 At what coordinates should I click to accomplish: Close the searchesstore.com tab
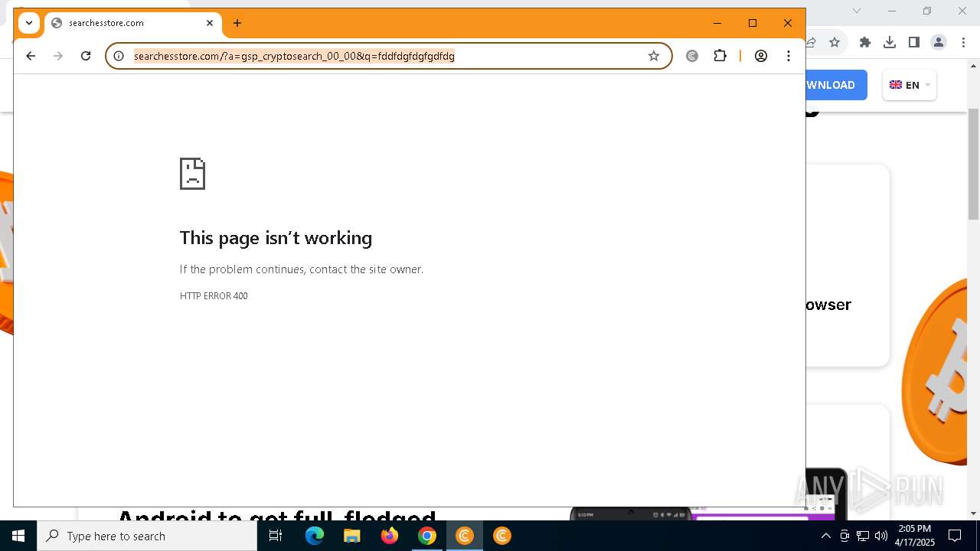[x=210, y=23]
